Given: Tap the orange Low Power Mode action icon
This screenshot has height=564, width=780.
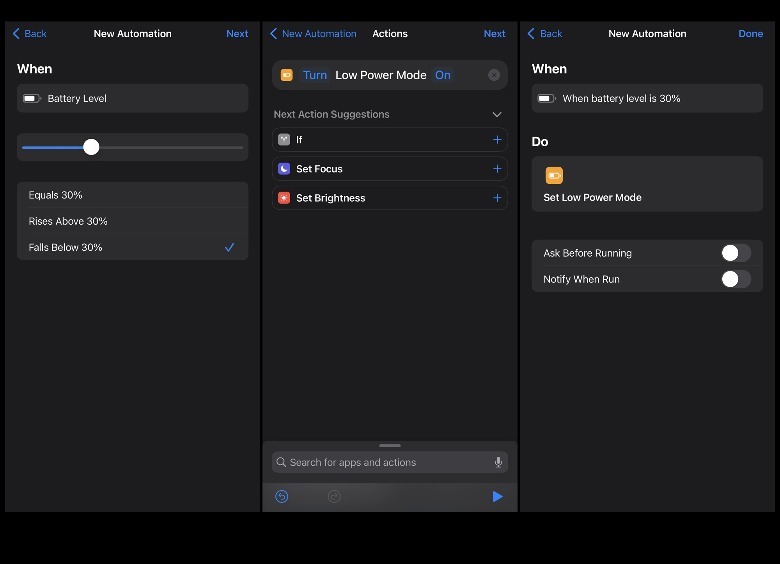Looking at the screenshot, I should tap(287, 75).
